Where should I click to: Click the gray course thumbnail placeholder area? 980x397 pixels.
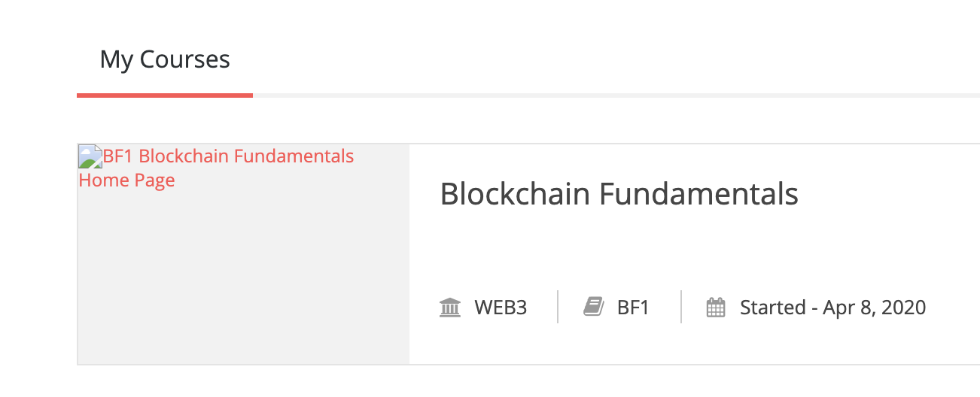[243, 278]
